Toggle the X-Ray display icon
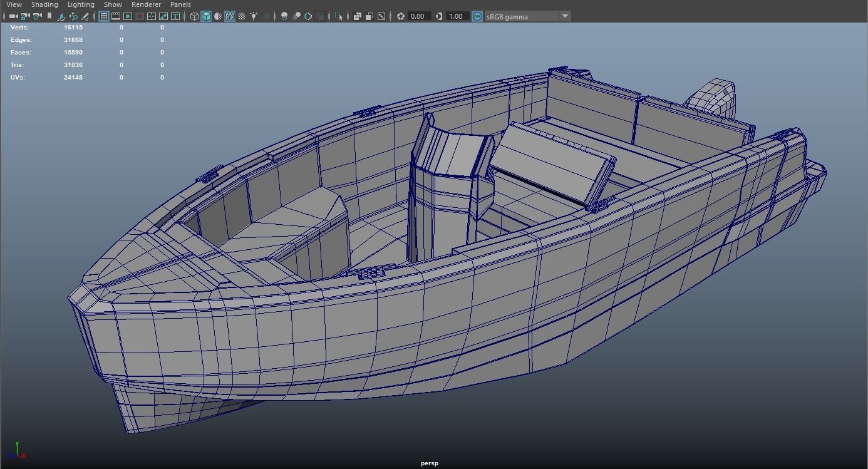 tap(358, 16)
